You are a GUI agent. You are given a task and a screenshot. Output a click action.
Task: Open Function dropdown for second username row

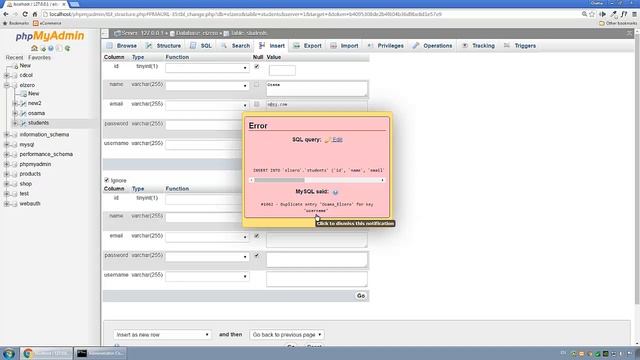[207, 276]
